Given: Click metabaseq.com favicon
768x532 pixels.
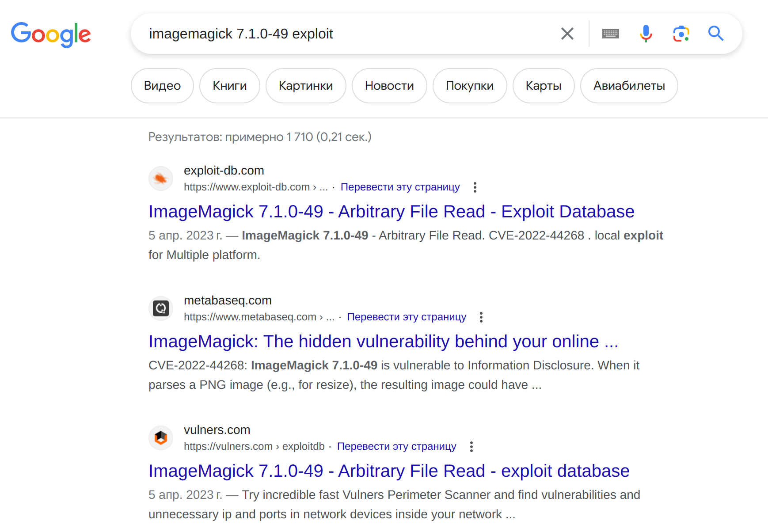Looking at the screenshot, I should 161,308.
